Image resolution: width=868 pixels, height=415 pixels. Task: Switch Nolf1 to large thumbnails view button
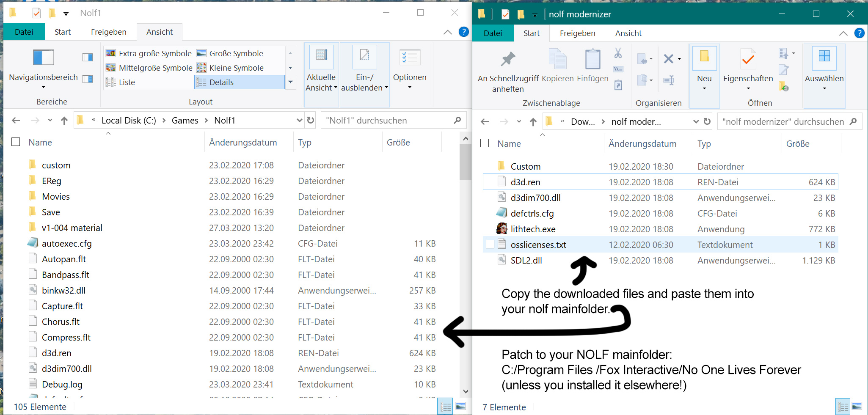pyautogui.click(x=461, y=407)
